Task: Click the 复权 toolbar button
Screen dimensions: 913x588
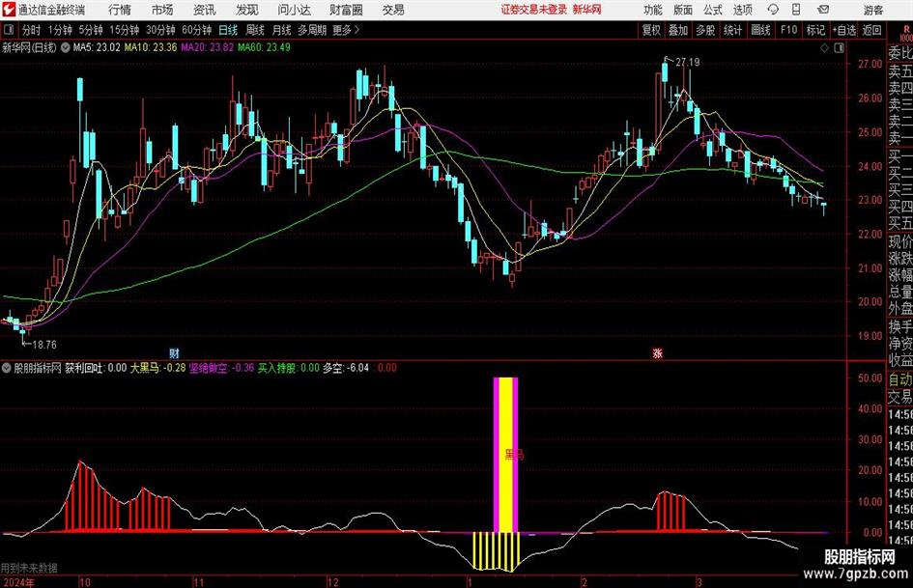Action: pyautogui.click(x=651, y=30)
